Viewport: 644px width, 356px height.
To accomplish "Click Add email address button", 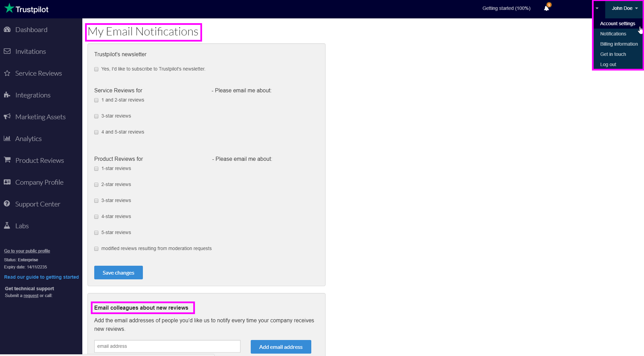I will click(281, 347).
